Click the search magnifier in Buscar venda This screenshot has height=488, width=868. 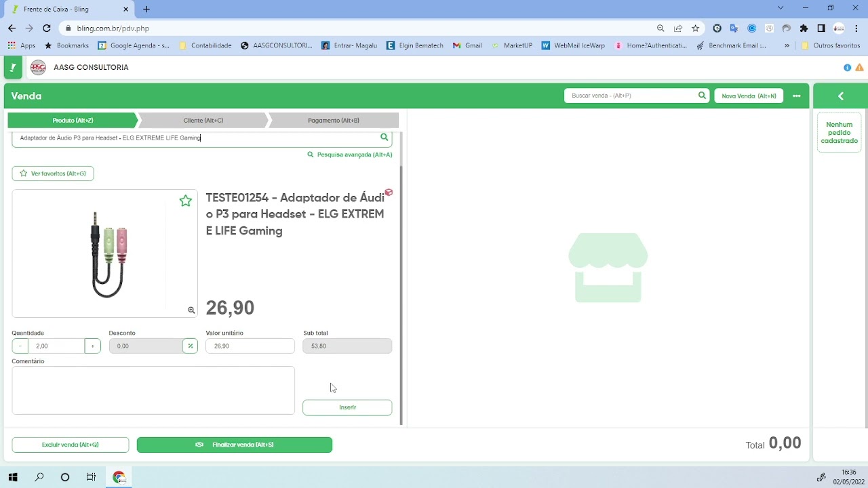point(702,96)
